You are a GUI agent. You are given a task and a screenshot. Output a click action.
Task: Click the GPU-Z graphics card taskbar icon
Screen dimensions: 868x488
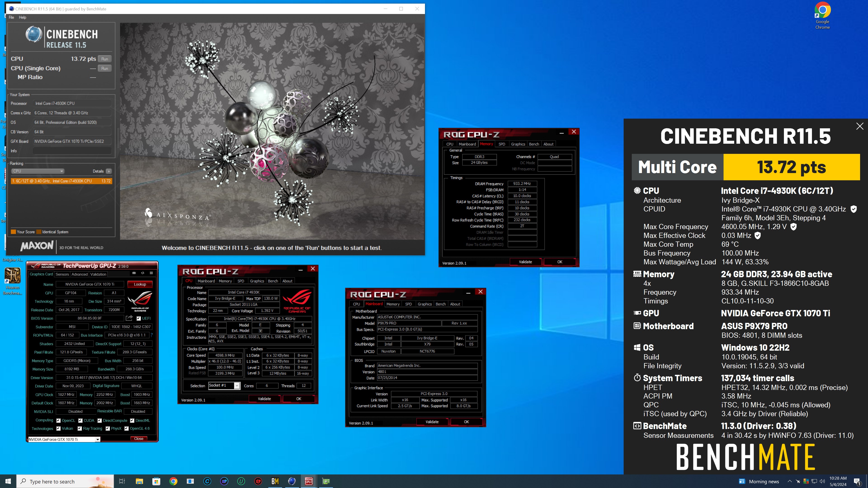326,481
